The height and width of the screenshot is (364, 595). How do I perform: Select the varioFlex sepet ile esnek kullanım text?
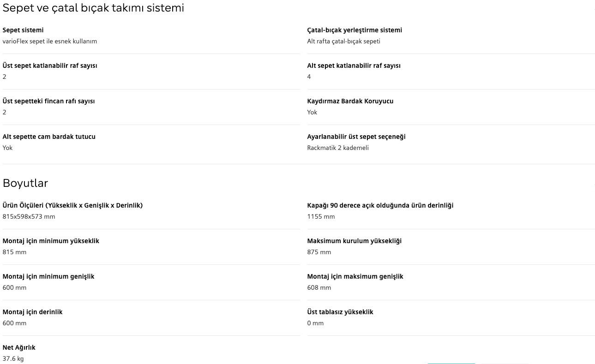pos(50,41)
